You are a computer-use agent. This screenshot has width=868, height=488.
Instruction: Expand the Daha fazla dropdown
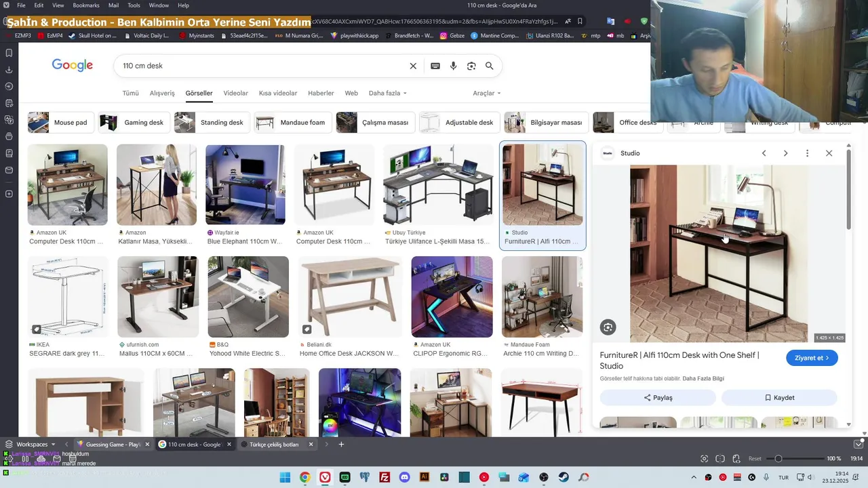click(x=387, y=93)
